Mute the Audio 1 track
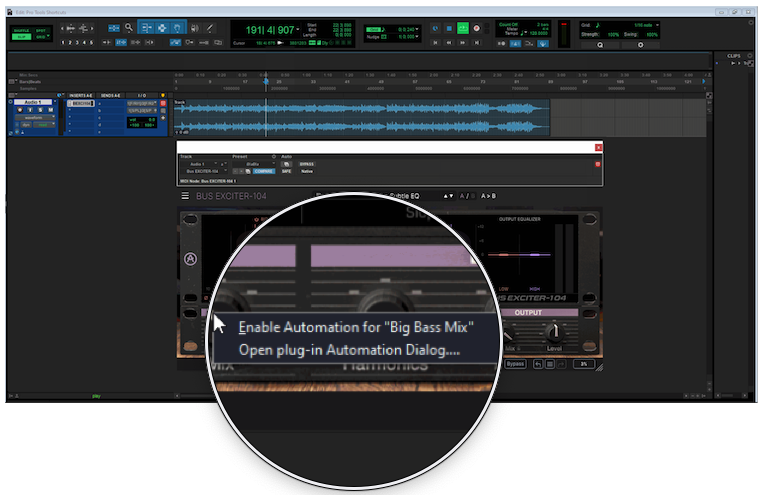The image size is (763, 495). pyautogui.click(x=50, y=110)
